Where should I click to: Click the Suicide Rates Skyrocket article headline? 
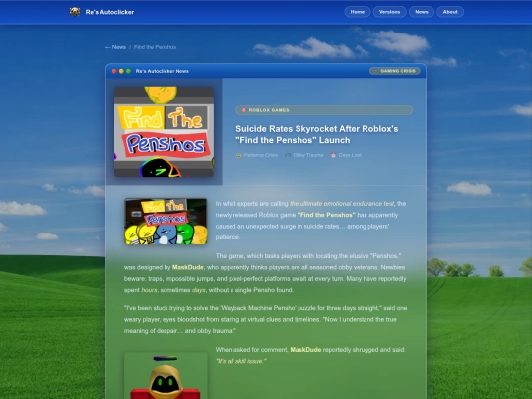pos(317,134)
